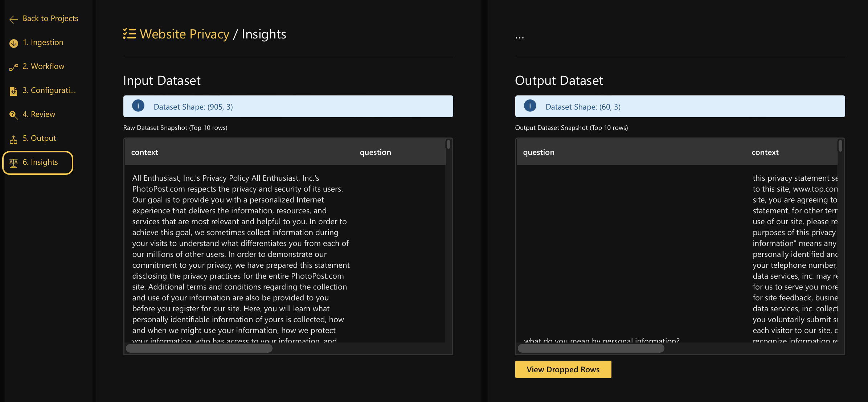Click the info icon on Output Dataset Shape banner
This screenshot has height=402, width=868.
(530, 106)
